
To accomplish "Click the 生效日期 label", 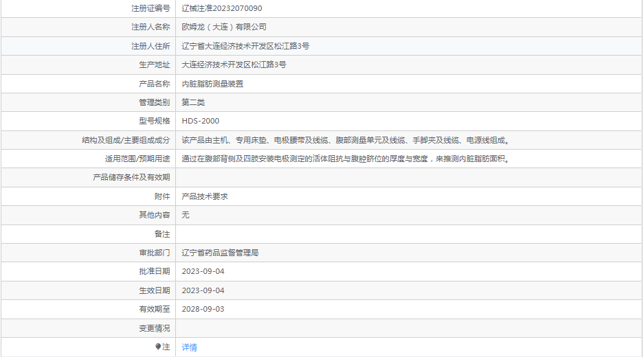I will point(155,290).
